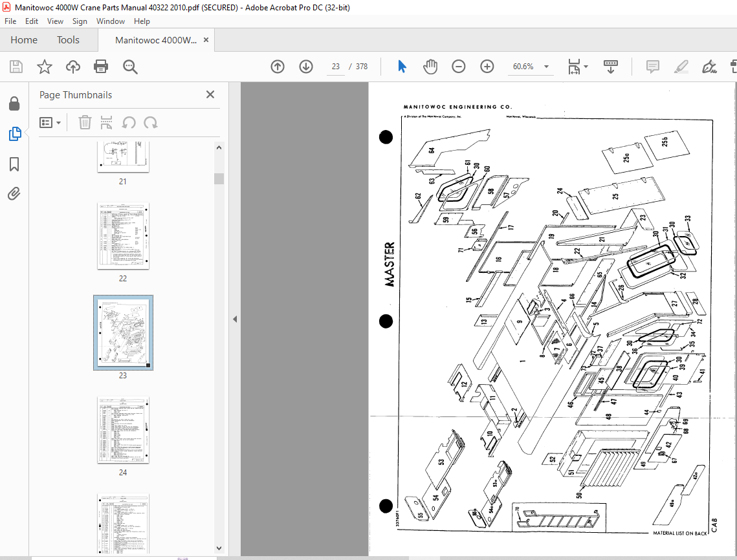737x560 pixels.
Task: Toggle scrolling mode keyboard icon
Action: click(x=611, y=67)
